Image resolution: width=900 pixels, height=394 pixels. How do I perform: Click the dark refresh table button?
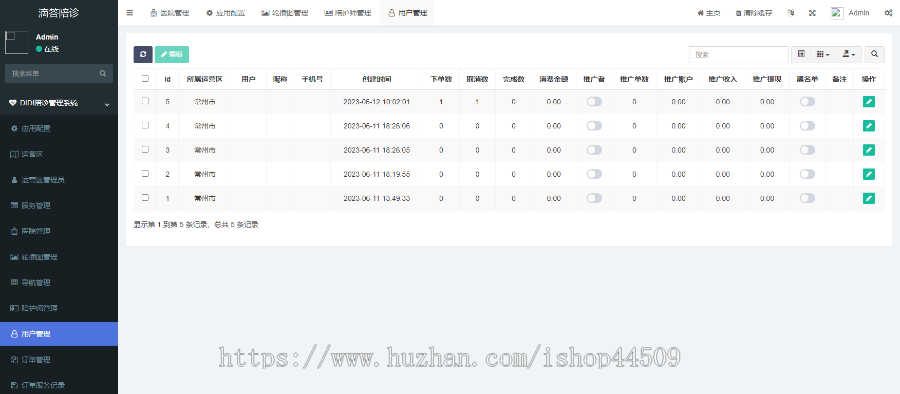(143, 54)
